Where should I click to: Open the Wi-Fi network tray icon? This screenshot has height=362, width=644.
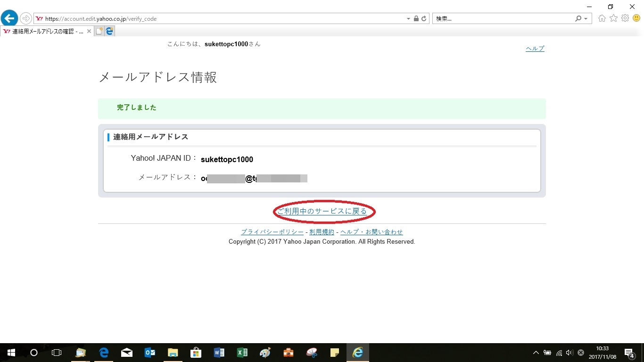559,353
